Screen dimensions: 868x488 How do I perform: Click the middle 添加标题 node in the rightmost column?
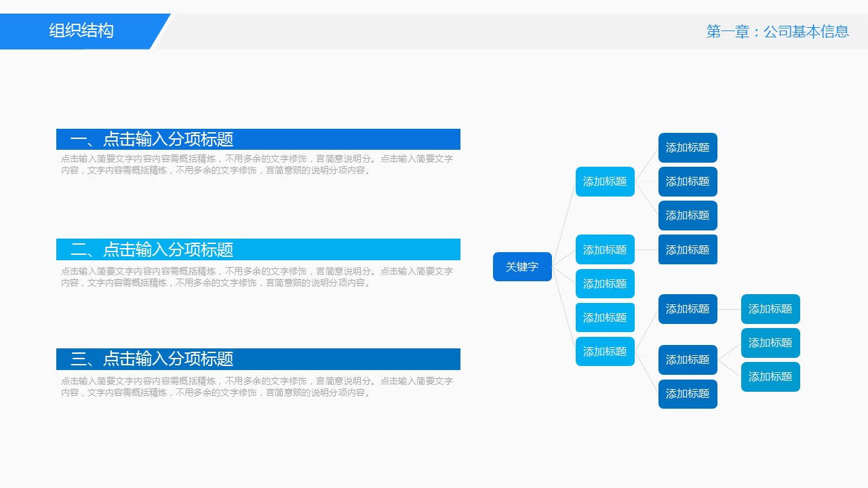point(770,343)
